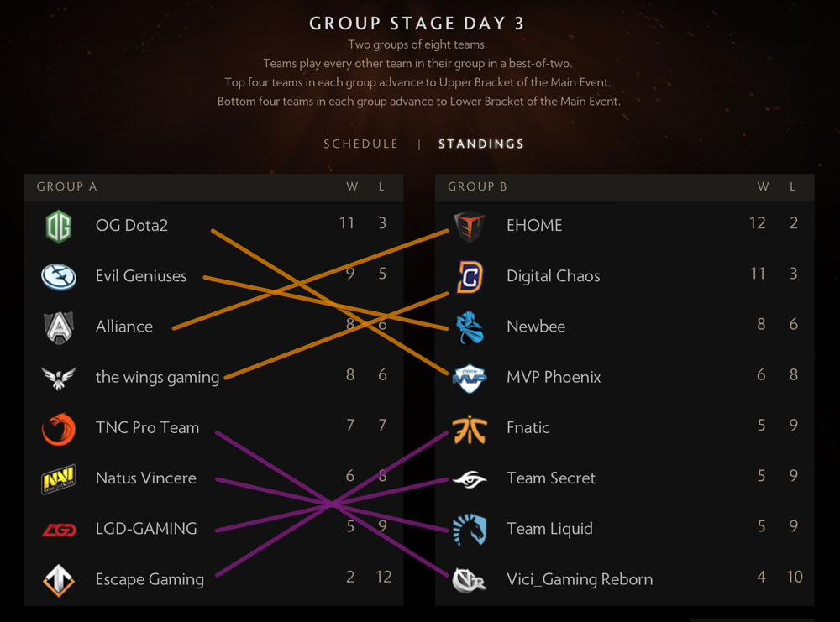Click the GROUP B header
Screen dimensions: 840x622
(477, 186)
